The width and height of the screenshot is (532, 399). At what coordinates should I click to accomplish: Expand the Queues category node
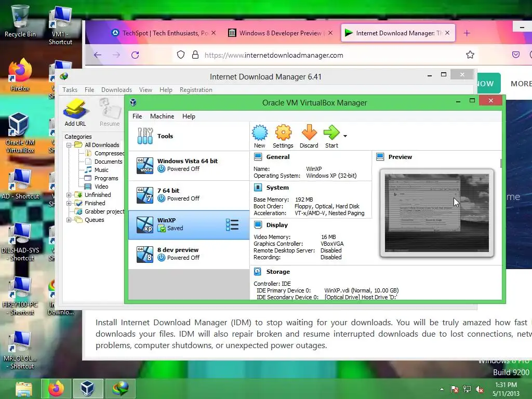click(69, 220)
